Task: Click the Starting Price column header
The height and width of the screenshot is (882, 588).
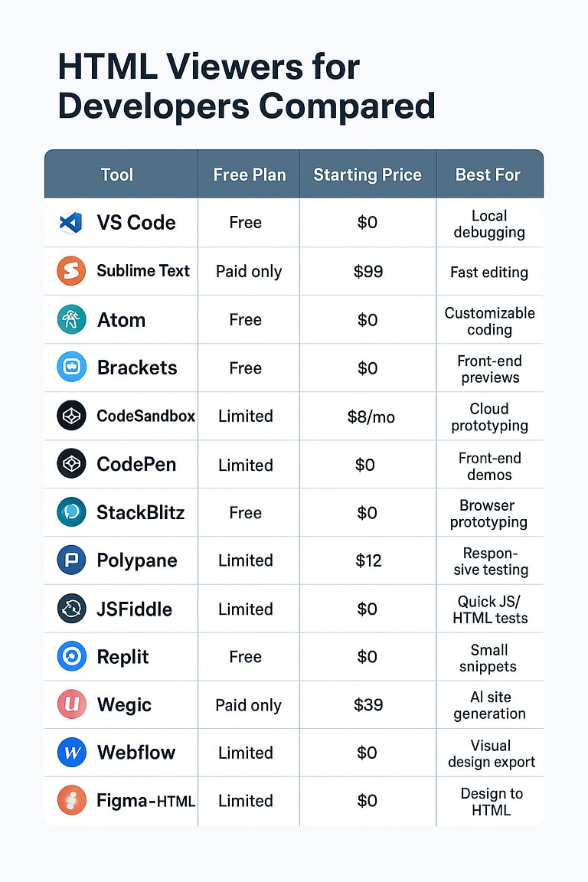Action: 367,175
